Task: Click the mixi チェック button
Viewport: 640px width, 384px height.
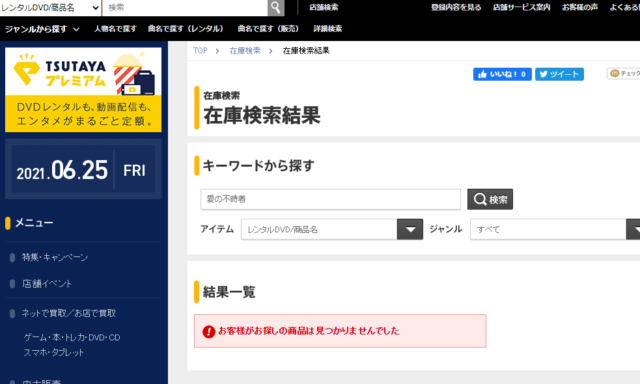Action: [624, 73]
